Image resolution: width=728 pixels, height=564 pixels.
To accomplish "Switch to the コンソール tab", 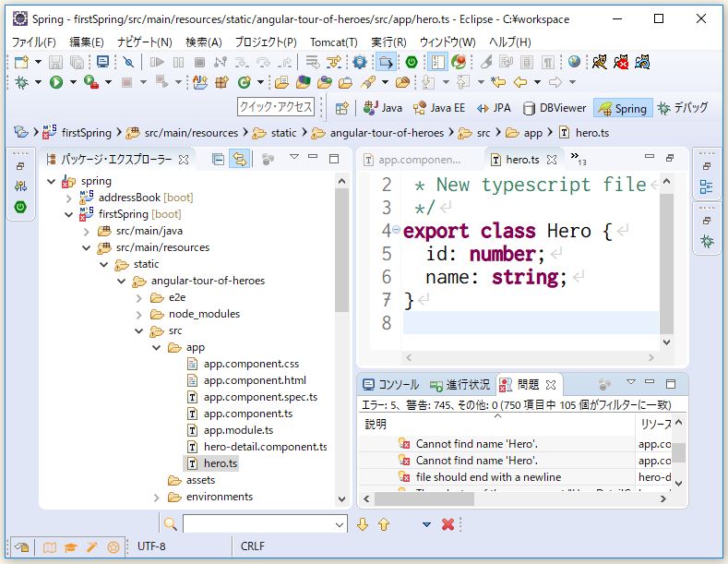I will click(391, 385).
